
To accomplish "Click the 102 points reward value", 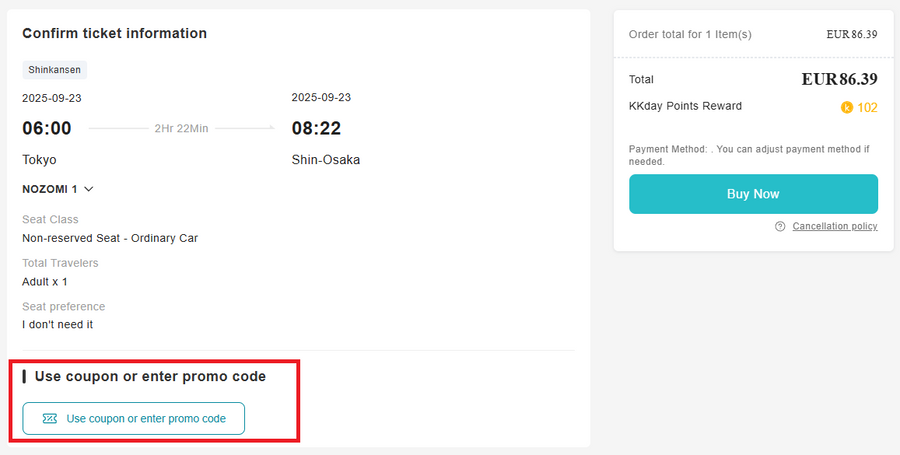I will pos(867,107).
